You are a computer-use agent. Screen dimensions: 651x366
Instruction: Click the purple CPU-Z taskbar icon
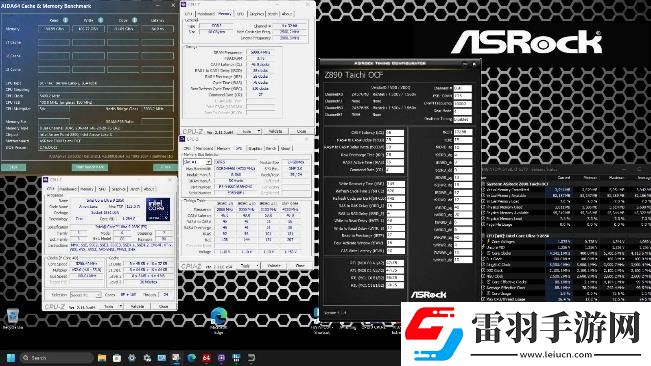tap(221, 358)
